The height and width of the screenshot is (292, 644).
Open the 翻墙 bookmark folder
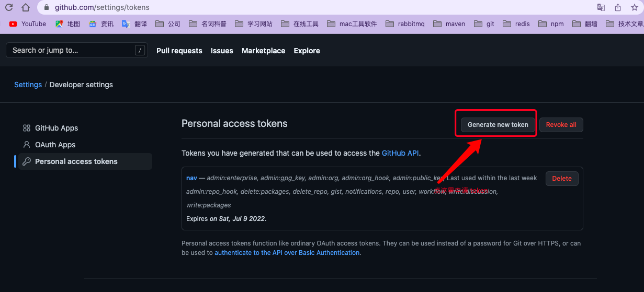[x=585, y=24]
